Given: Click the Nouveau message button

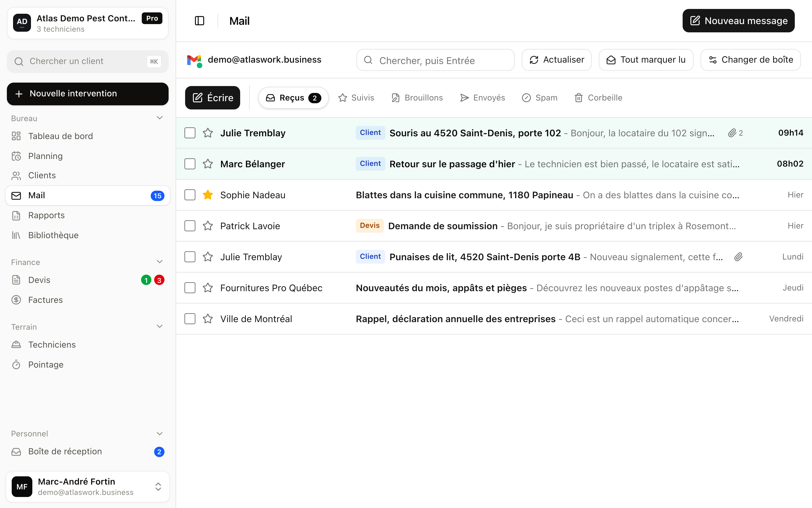Looking at the screenshot, I should click(738, 21).
